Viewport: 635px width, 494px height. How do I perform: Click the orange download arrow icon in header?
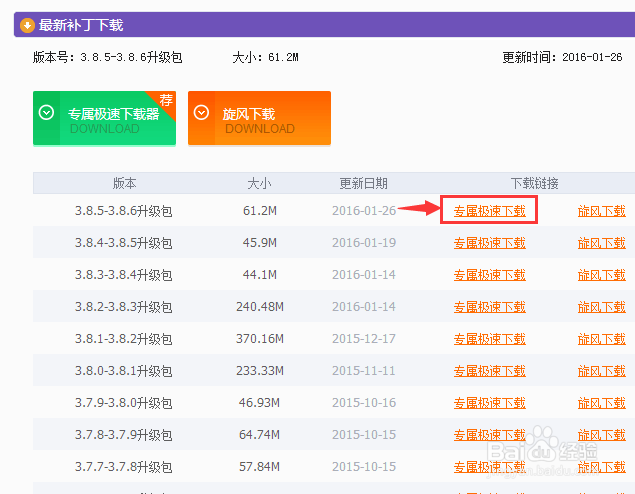click(x=28, y=25)
